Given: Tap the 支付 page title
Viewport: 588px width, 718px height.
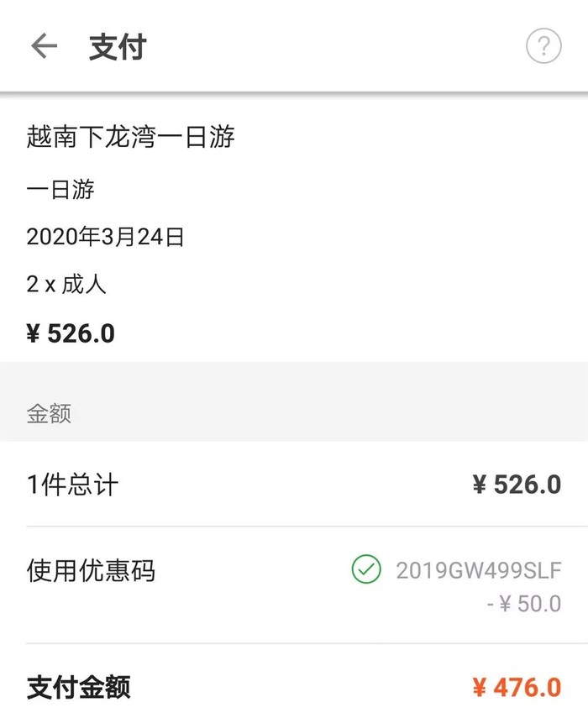Looking at the screenshot, I should [118, 47].
